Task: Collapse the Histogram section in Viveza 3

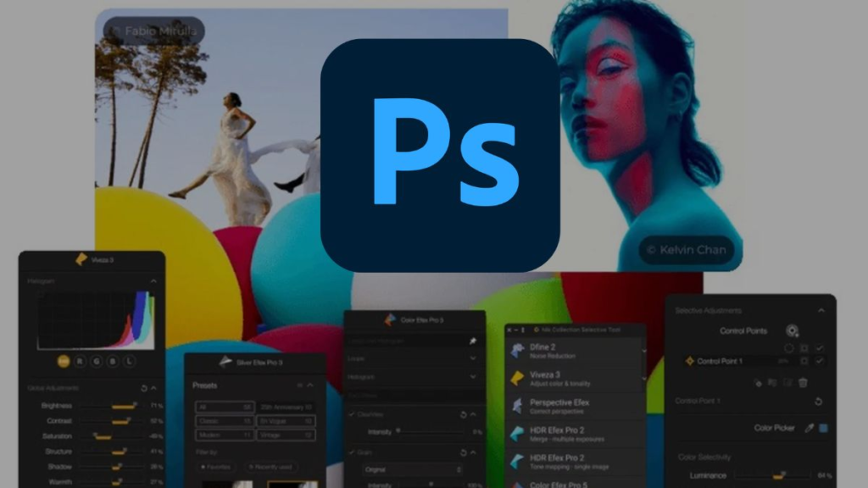Action: (153, 281)
